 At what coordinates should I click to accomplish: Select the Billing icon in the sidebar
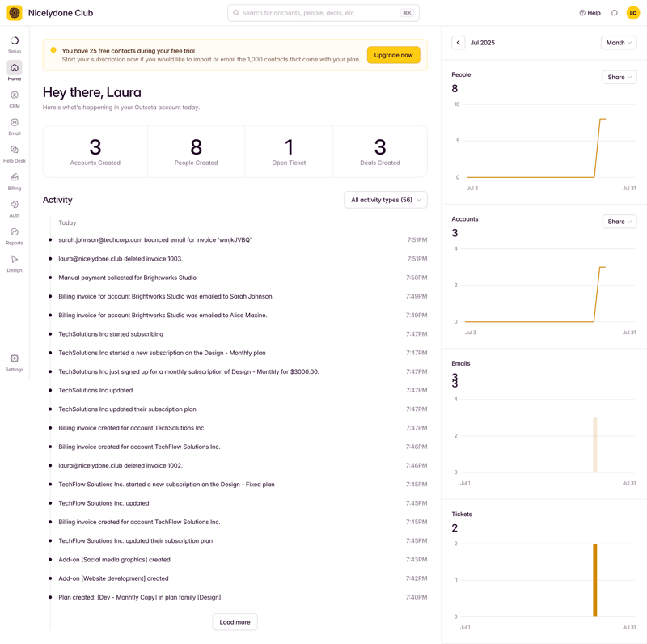tap(14, 176)
